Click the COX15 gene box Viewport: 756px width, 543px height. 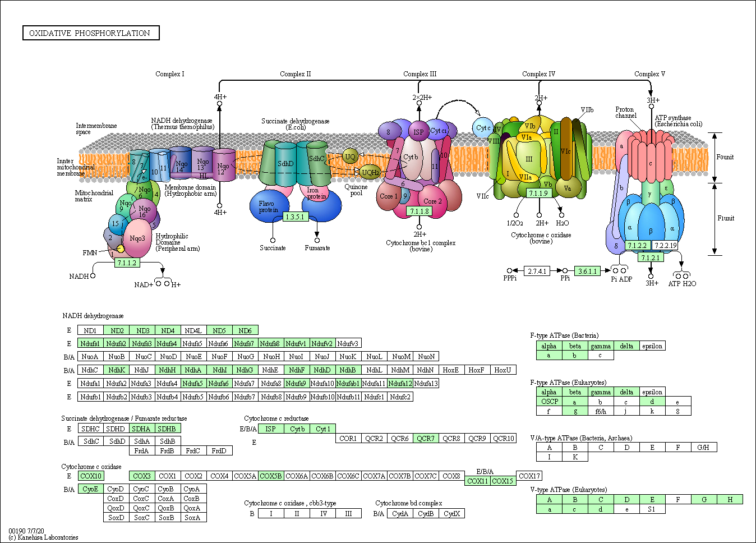(x=503, y=481)
